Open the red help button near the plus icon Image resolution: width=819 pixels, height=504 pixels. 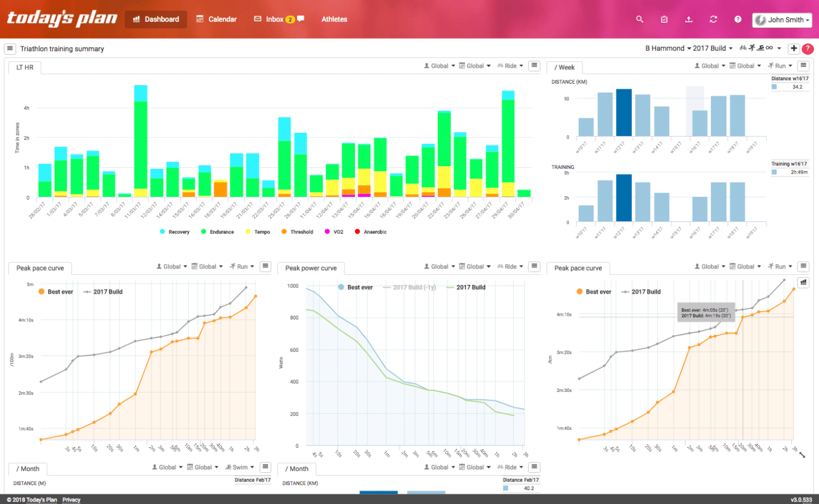tap(808, 48)
